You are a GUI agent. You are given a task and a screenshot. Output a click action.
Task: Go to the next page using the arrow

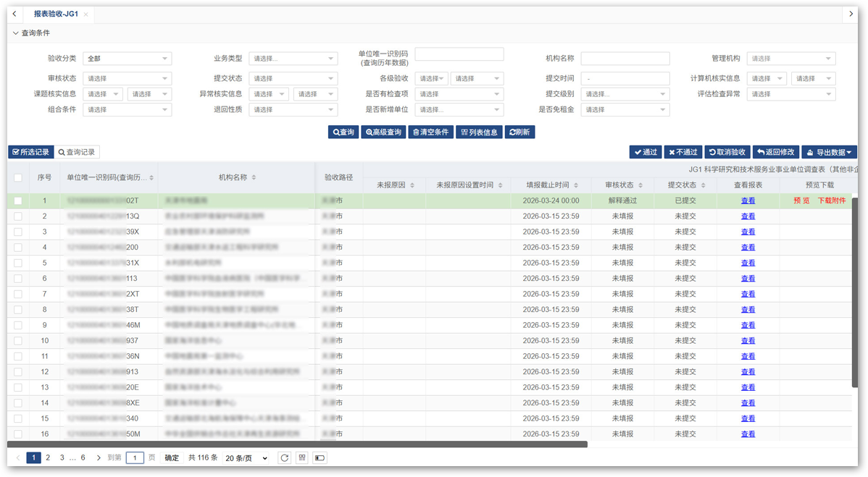(99, 458)
